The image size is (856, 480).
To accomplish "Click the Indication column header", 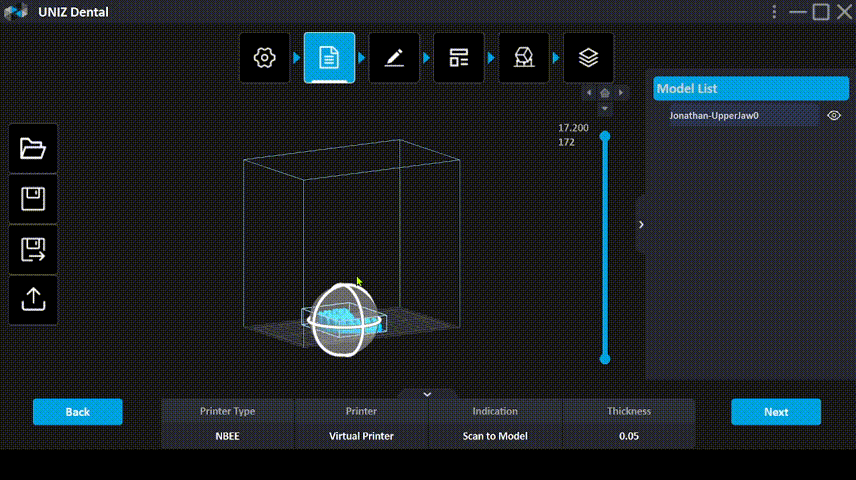I will tap(495, 411).
